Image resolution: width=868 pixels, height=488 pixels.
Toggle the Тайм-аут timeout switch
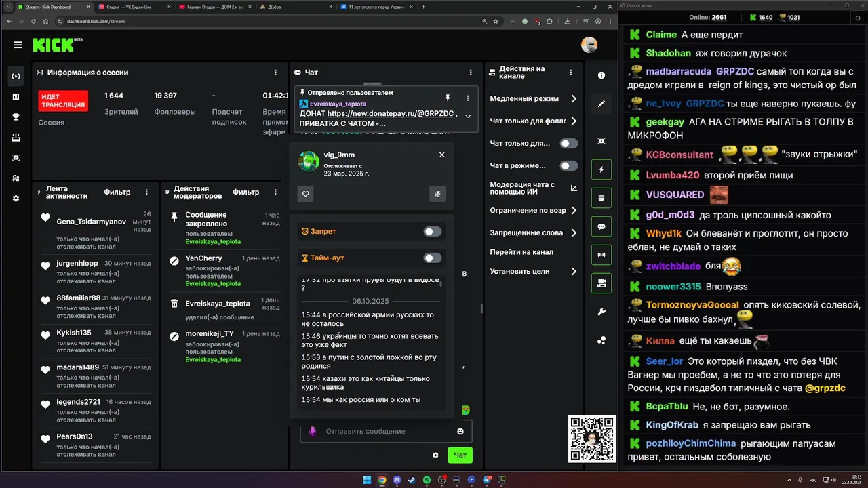(433, 258)
